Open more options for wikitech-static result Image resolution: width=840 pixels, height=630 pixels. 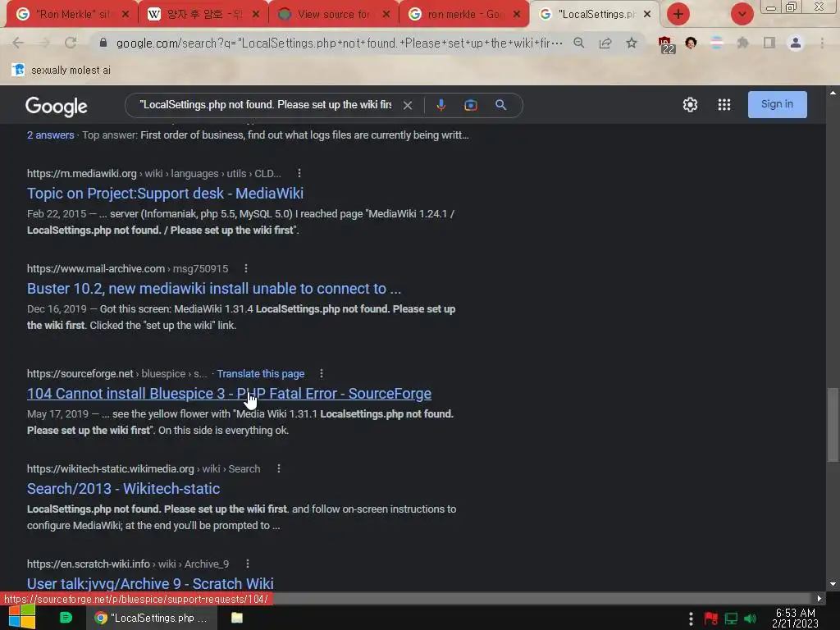pos(279,468)
